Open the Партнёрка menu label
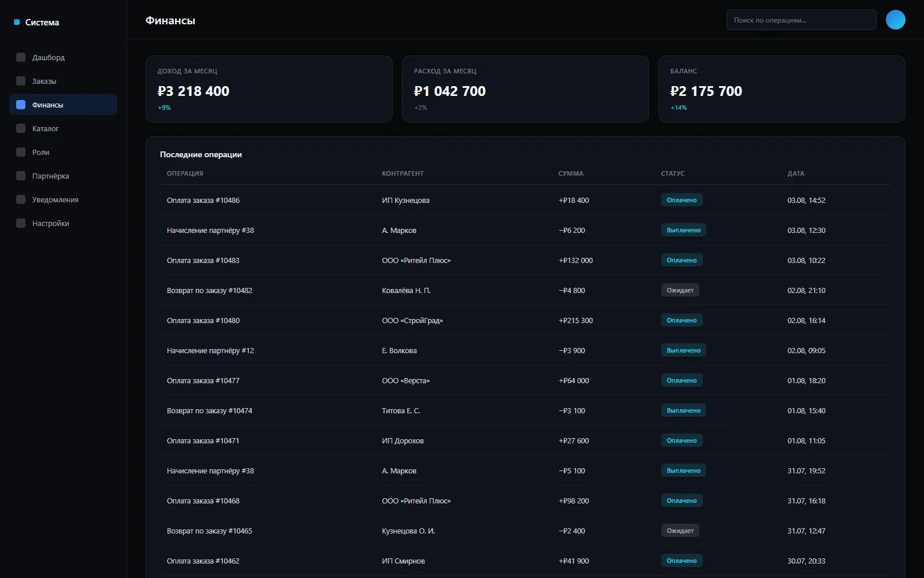Screen dimensions: 924x578 coord(51,176)
